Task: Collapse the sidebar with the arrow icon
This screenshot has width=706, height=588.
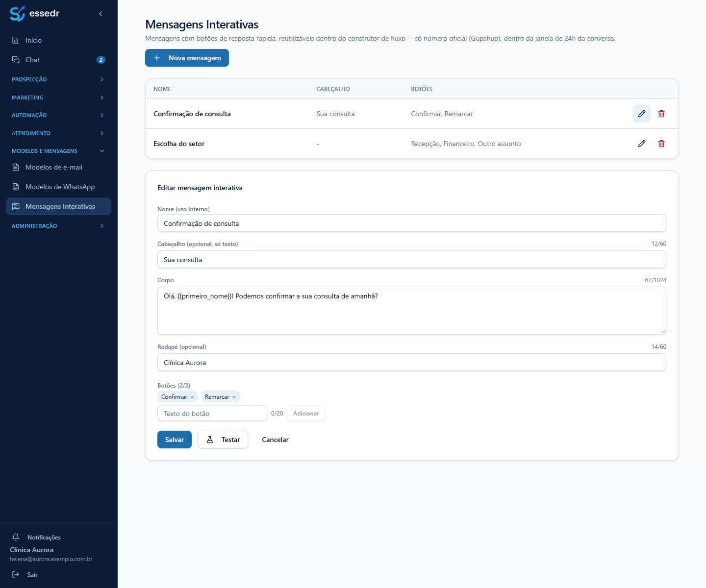Action: click(x=101, y=14)
